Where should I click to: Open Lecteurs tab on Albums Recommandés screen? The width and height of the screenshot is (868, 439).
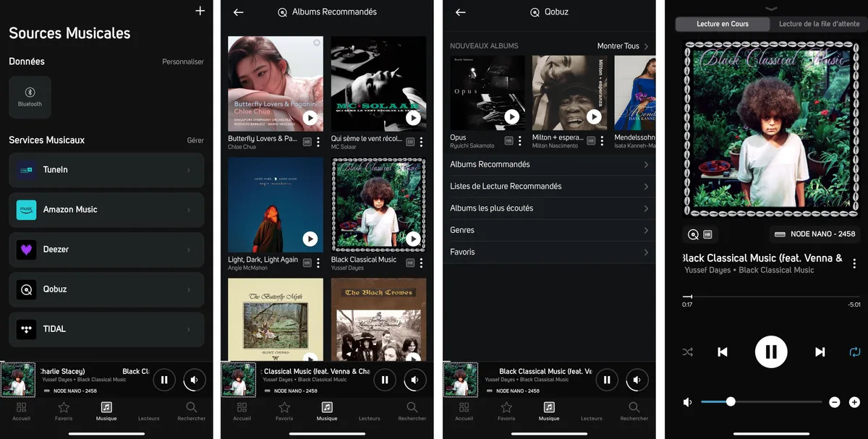[370, 412]
